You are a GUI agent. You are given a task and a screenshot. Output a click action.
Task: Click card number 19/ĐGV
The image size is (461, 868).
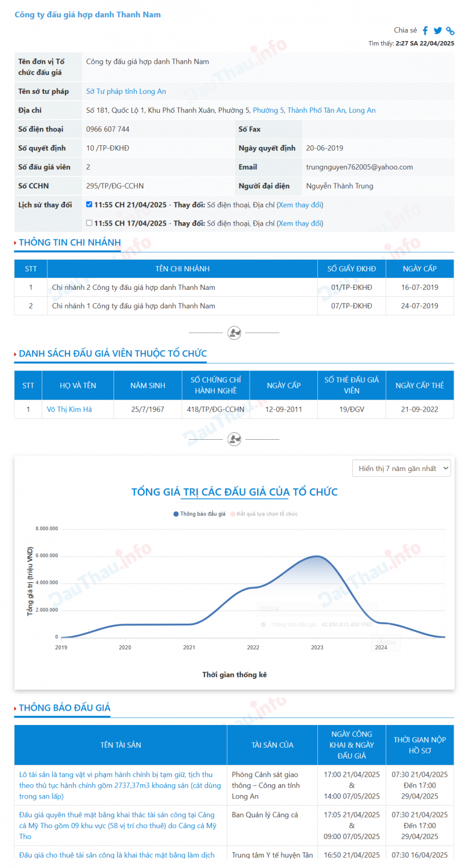[x=352, y=409]
